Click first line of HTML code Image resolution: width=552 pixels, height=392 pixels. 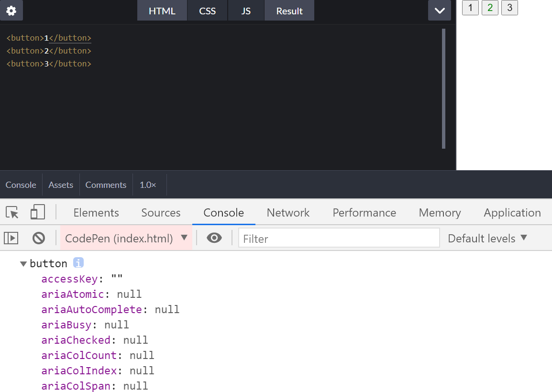tap(49, 38)
